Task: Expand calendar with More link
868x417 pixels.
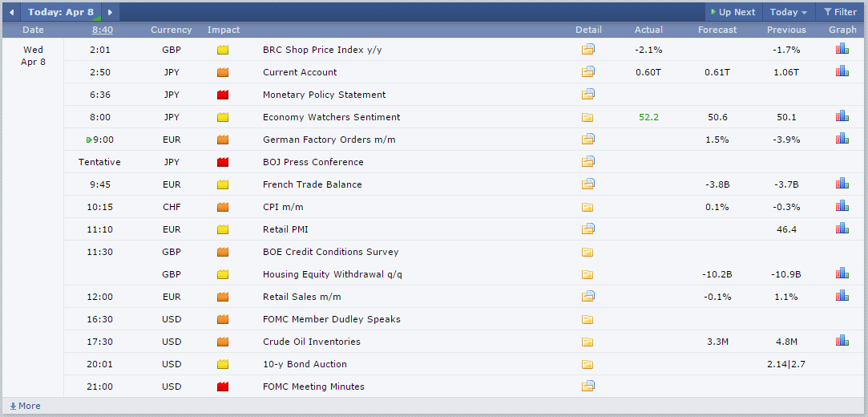Action: [x=25, y=406]
